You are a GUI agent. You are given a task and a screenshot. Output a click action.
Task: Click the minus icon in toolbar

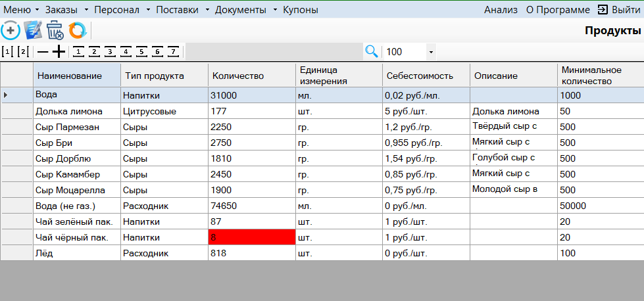pyautogui.click(x=43, y=51)
